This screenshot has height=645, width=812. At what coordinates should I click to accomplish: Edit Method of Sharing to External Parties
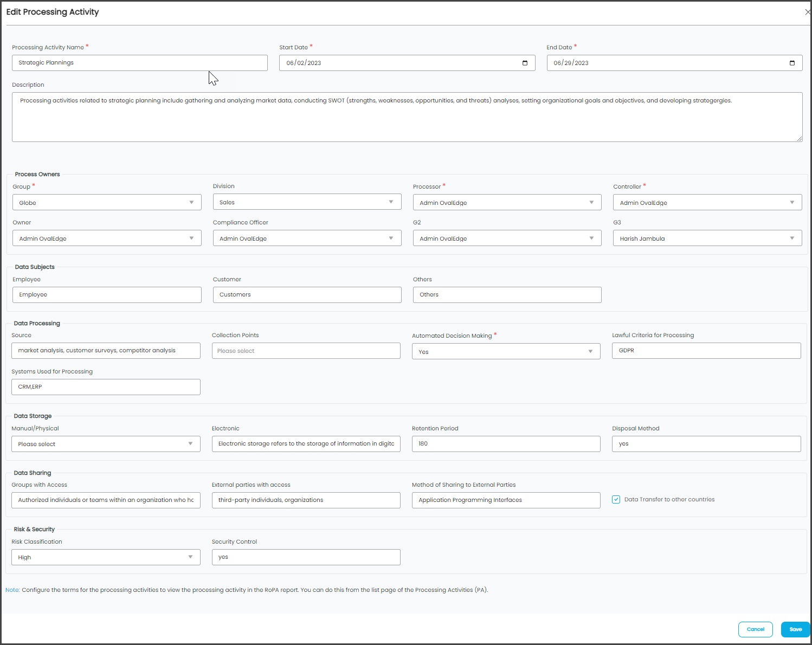(x=506, y=500)
